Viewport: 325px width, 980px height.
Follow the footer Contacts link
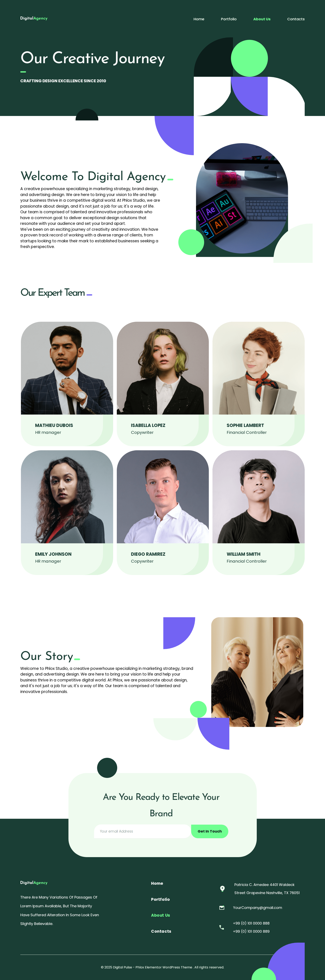point(161,931)
